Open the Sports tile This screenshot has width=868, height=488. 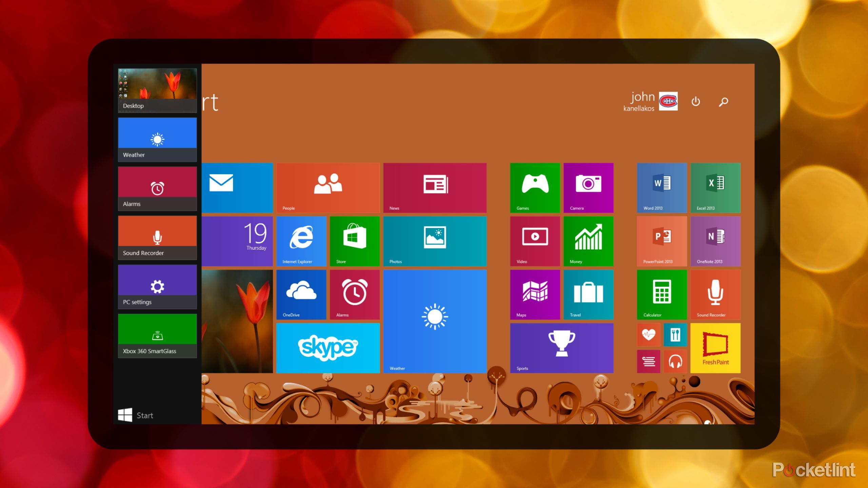click(x=562, y=348)
